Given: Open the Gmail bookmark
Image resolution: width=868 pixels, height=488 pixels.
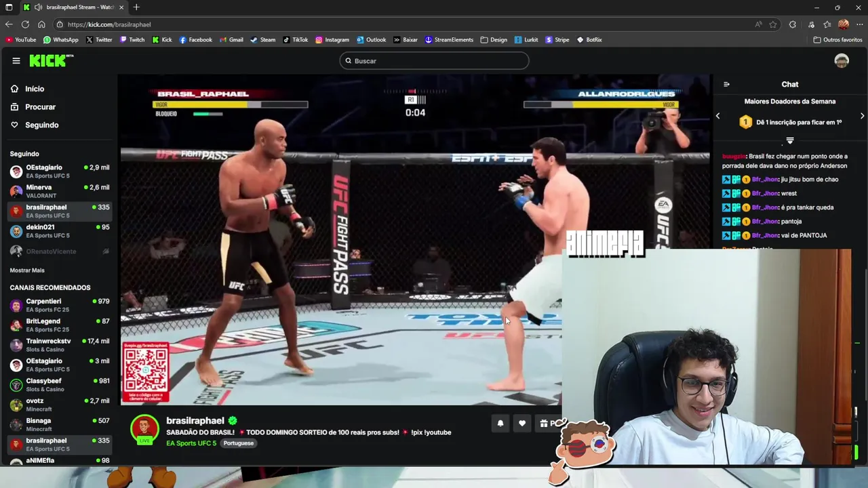Looking at the screenshot, I should 231,40.
